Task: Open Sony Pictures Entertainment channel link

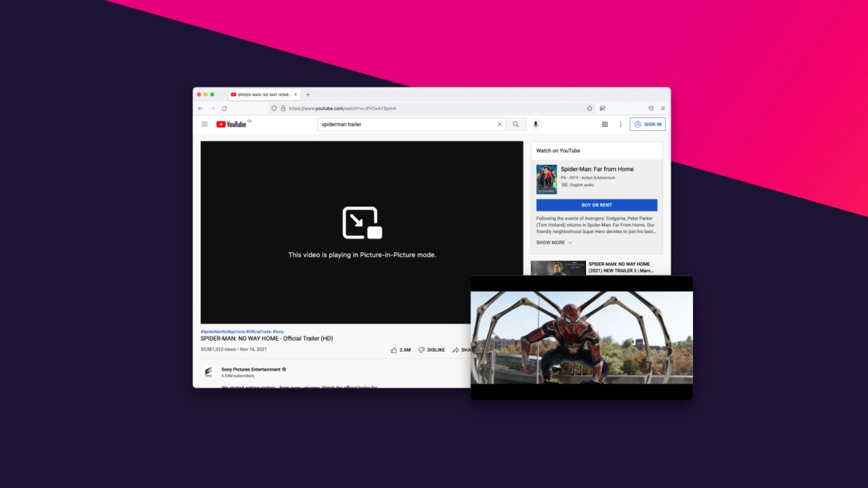Action: point(250,369)
